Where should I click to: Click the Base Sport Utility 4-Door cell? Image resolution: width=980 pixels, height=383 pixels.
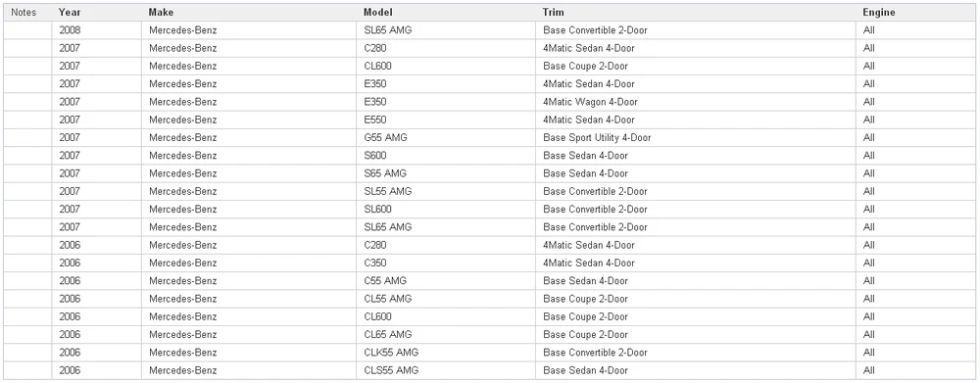click(x=696, y=137)
